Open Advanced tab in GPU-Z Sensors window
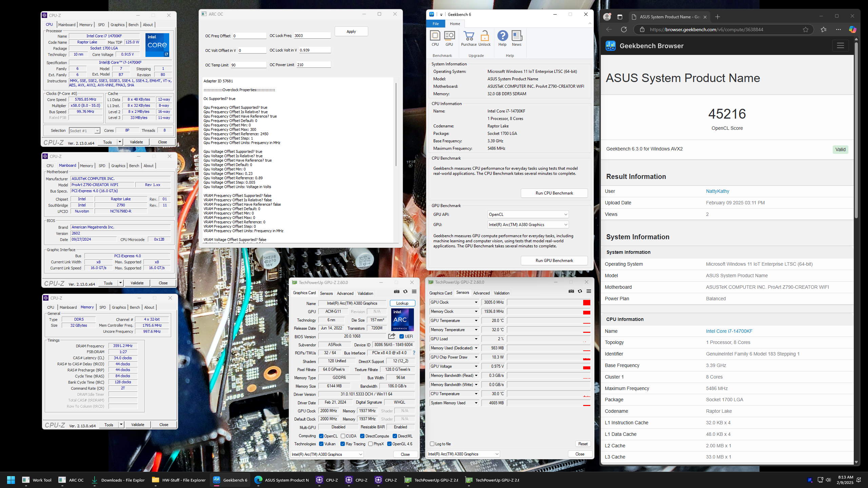 [481, 293]
